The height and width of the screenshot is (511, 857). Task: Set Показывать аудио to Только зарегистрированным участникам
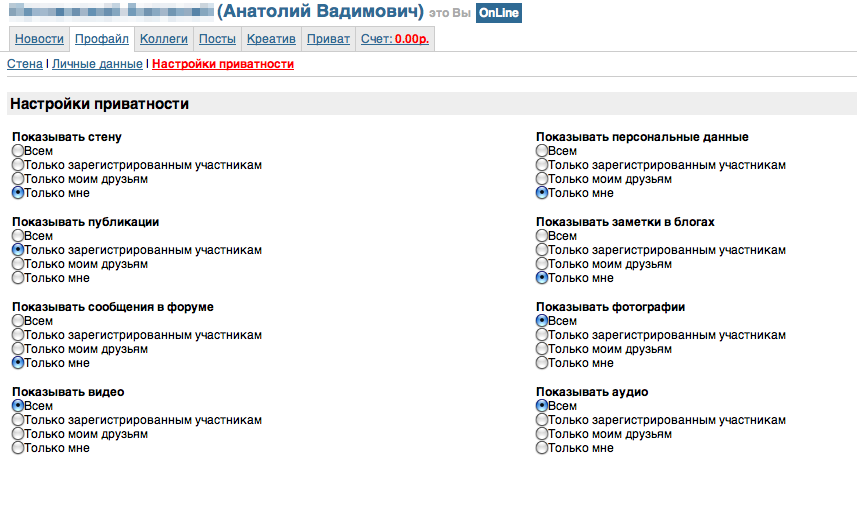point(542,420)
